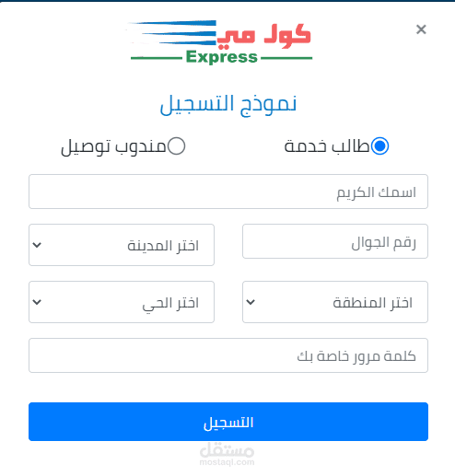455x476 pixels.
Task: Click the Call Me Express logo
Action: point(220,42)
